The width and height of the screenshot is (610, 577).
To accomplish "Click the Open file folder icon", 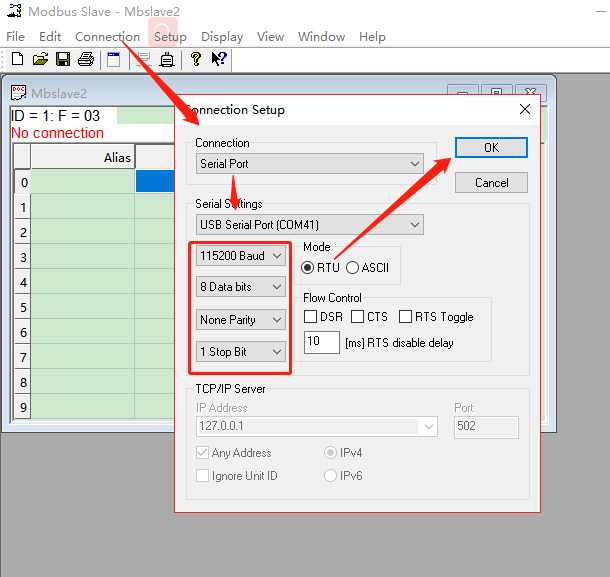I will coord(40,60).
